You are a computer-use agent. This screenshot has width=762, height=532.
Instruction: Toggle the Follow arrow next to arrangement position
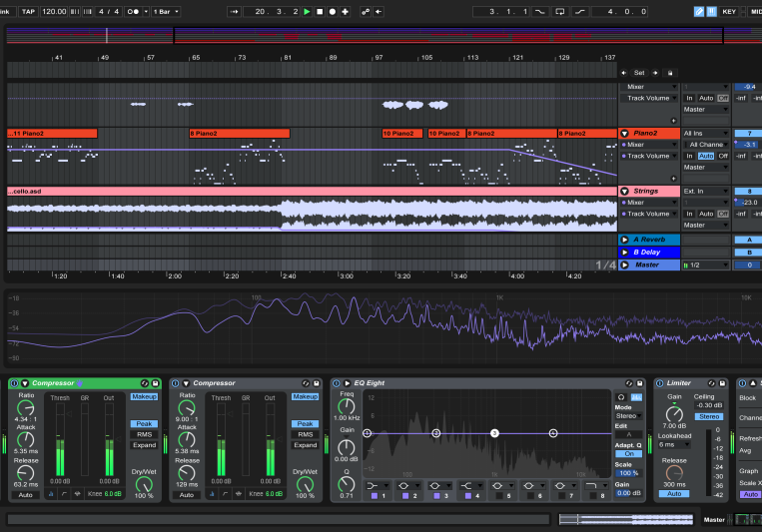(x=235, y=12)
